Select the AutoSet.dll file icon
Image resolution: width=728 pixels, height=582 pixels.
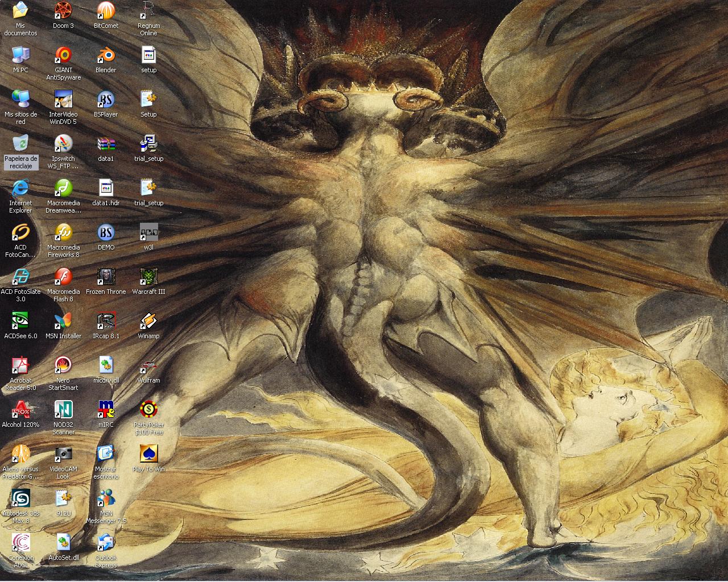(63, 542)
